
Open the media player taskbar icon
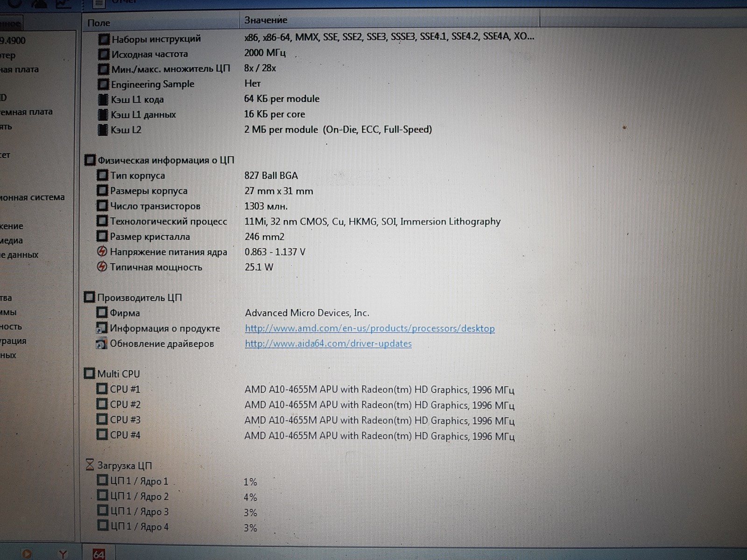click(x=27, y=554)
